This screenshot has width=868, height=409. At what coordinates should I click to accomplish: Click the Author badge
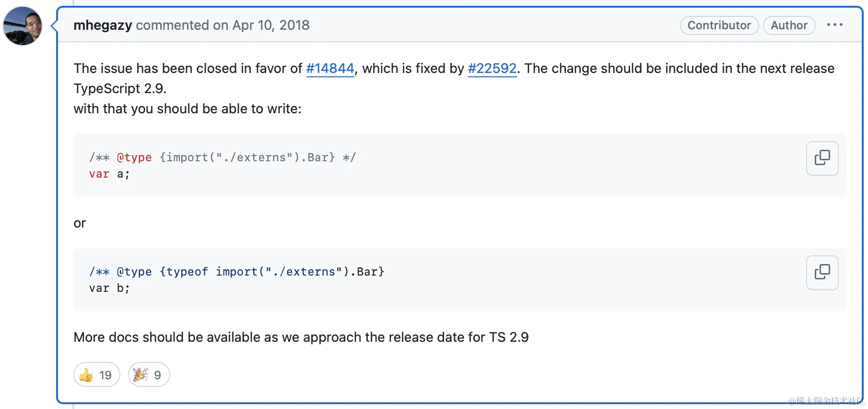(789, 25)
